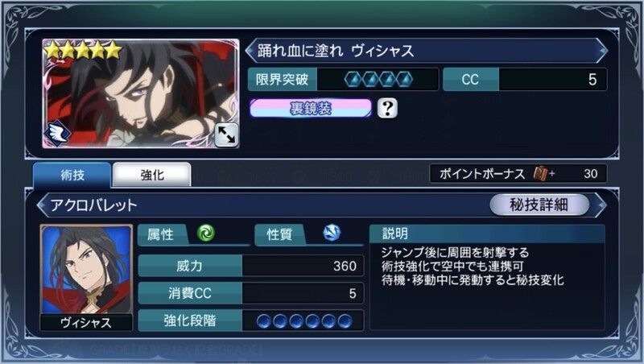Expand the character card artwork

click(x=226, y=135)
